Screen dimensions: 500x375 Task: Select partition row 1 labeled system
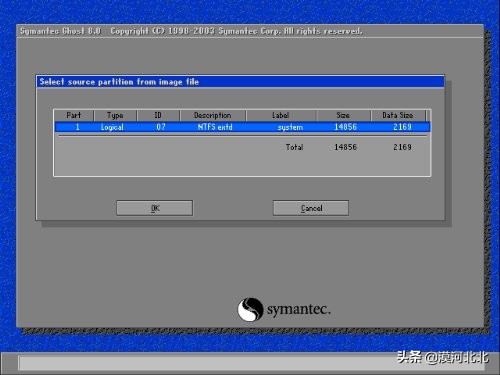[242, 127]
